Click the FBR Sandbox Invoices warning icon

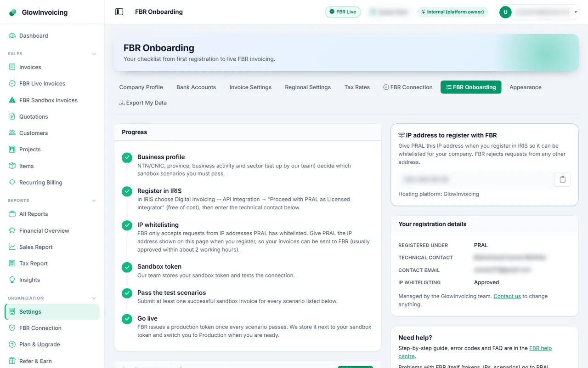coord(12,100)
